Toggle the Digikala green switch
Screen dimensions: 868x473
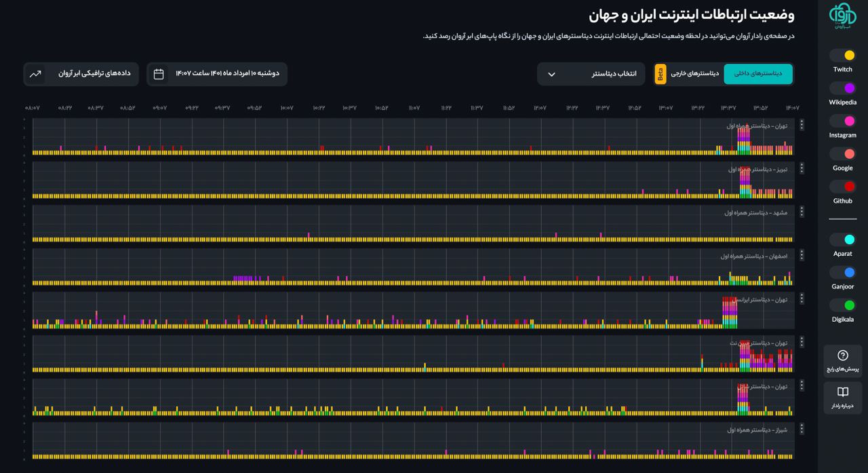[843, 305]
